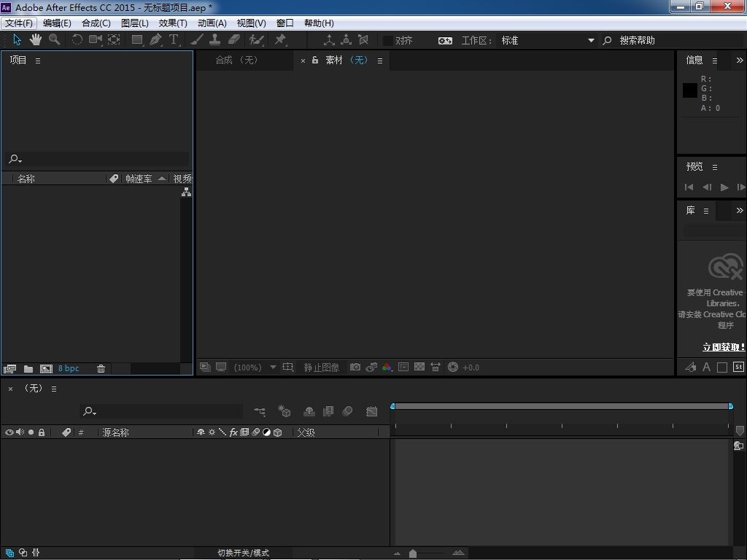747x560 pixels.
Task: Toggle frame blending for timeline
Action: click(328, 411)
